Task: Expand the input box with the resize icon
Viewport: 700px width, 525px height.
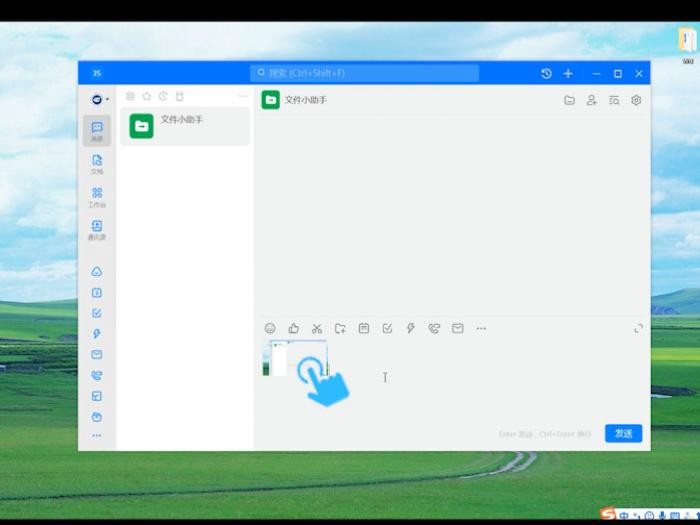Action: pos(638,329)
